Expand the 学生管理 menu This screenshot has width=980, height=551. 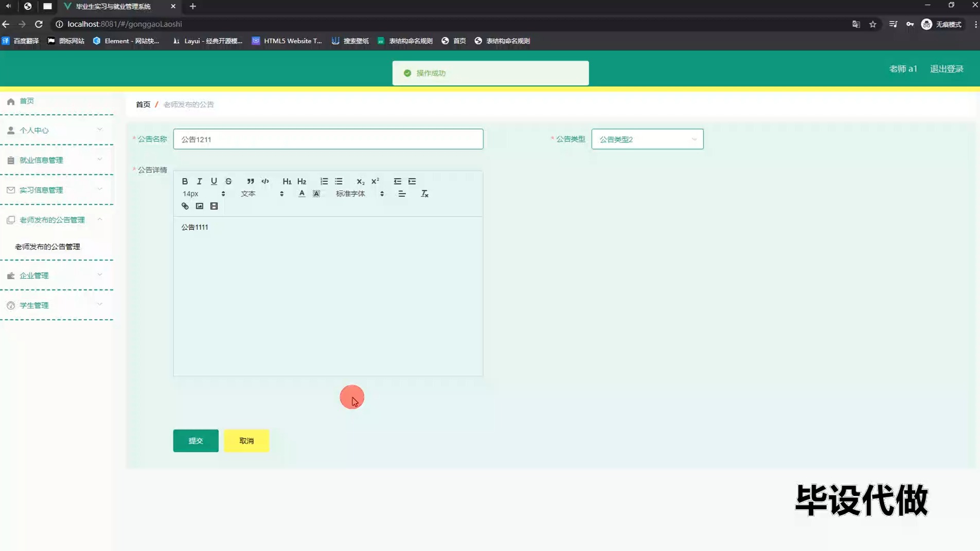pyautogui.click(x=57, y=305)
